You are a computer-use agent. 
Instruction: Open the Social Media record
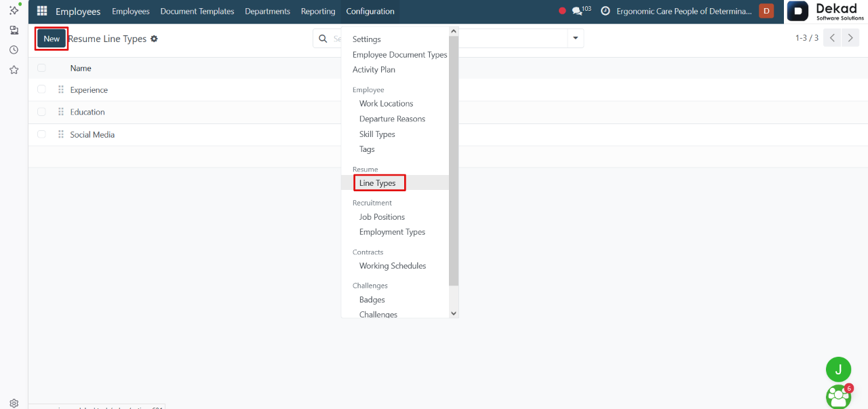click(92, 134)
